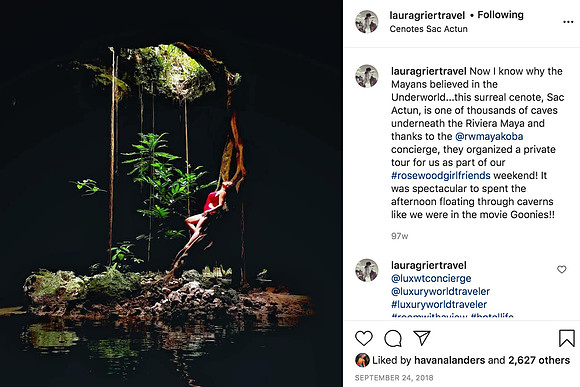This screenshot has width=580, height=387.
Task: Open the #luxuryworldtraveler hashtag
Action: coord(439,304)
